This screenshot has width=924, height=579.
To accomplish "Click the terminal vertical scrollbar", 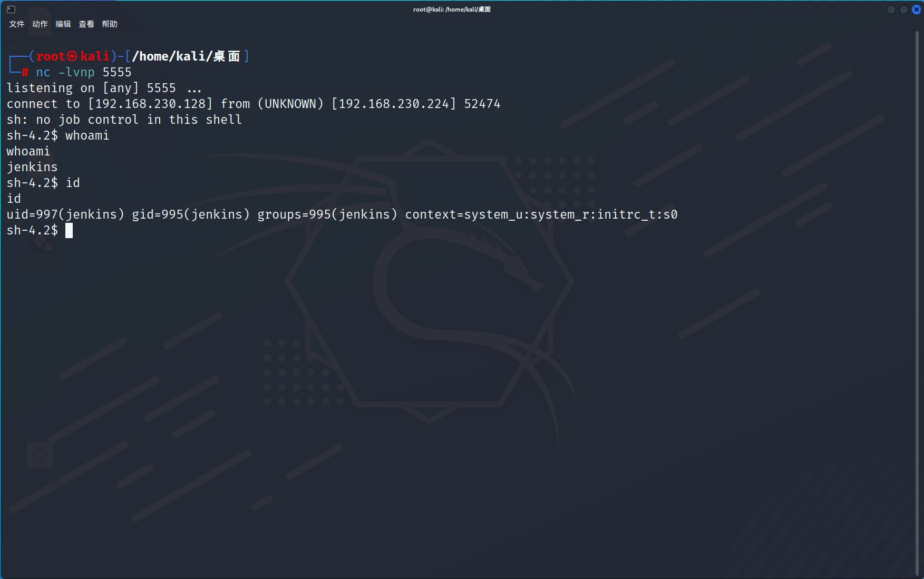I will click(x=918, y=303).
